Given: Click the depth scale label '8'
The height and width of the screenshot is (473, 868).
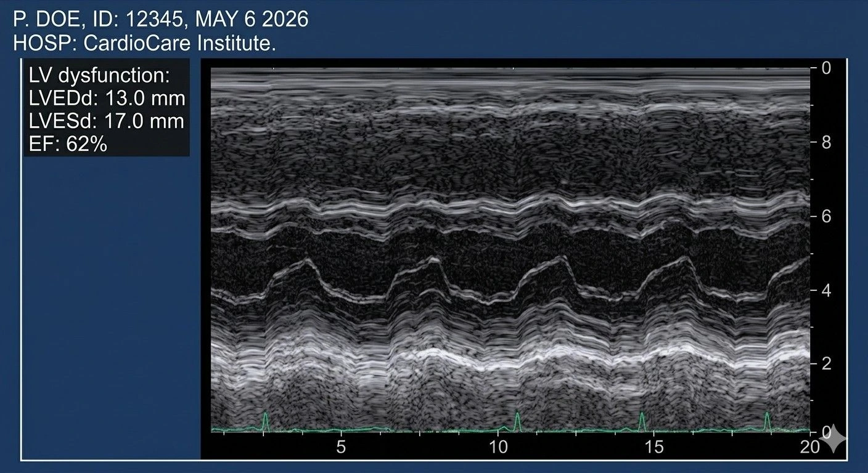Looking at the screenshot, I should pyautogui.click(x=827, y=142).
